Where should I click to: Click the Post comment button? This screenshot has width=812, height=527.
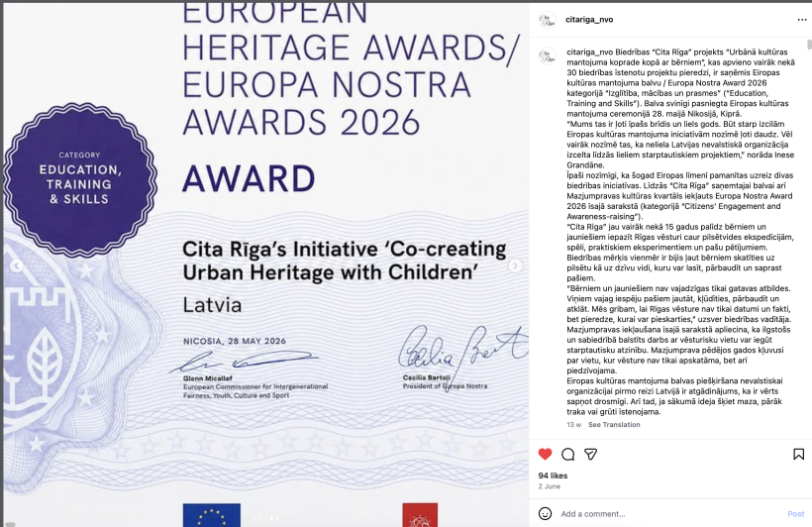[795, 514]
